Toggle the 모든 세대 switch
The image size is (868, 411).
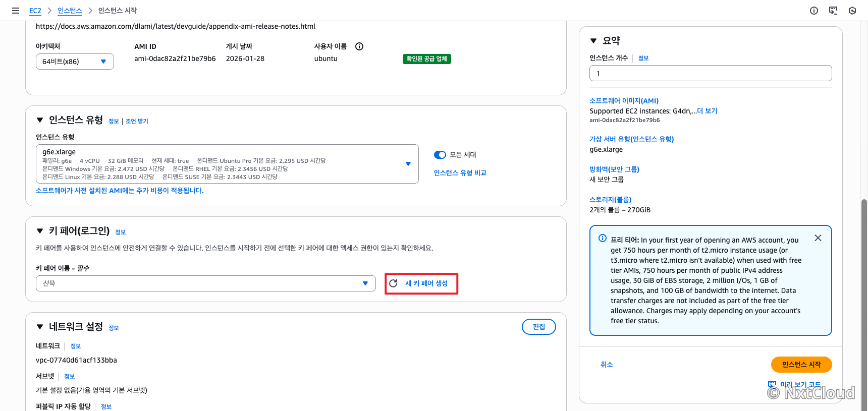[440, 155]
